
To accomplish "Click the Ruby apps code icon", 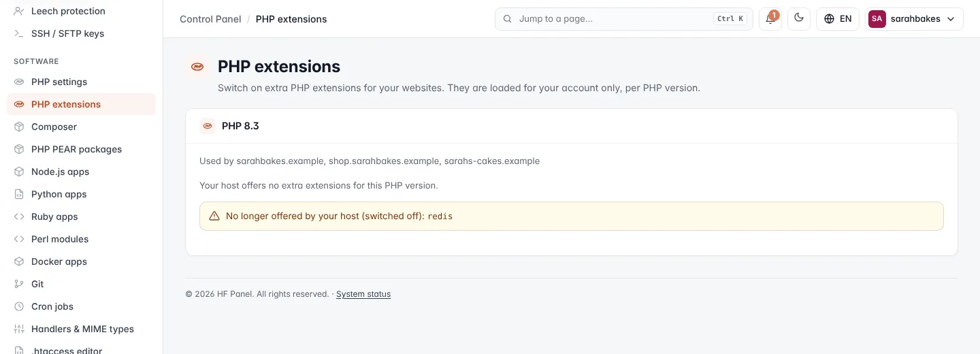I will click(19, 216).
